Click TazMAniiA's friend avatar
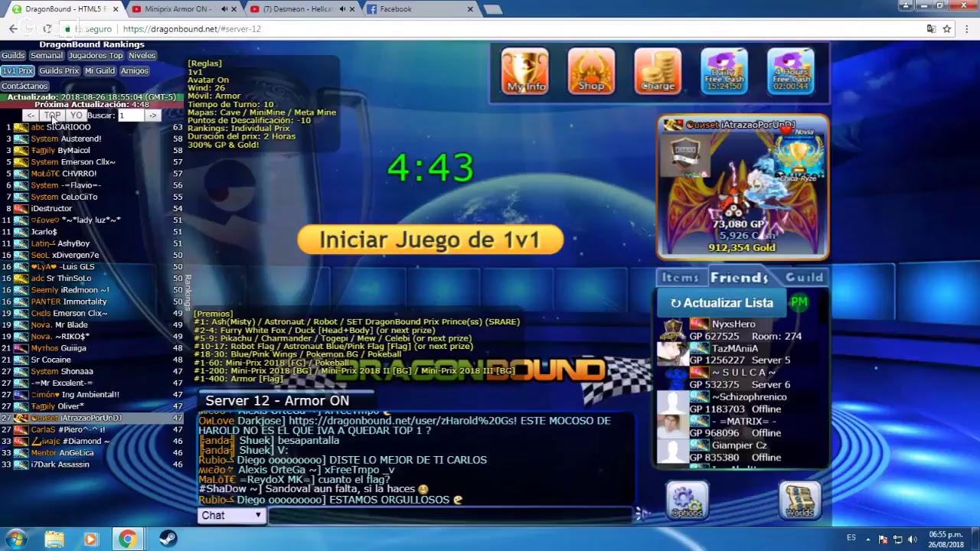 point(673,354)
